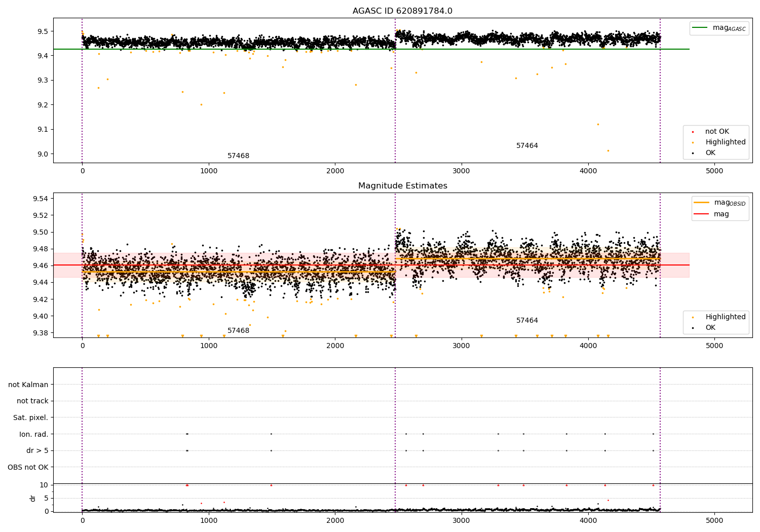Click the 57464 label in the middle plot
This screenshot has height=532, width=760.
point(527,321)
